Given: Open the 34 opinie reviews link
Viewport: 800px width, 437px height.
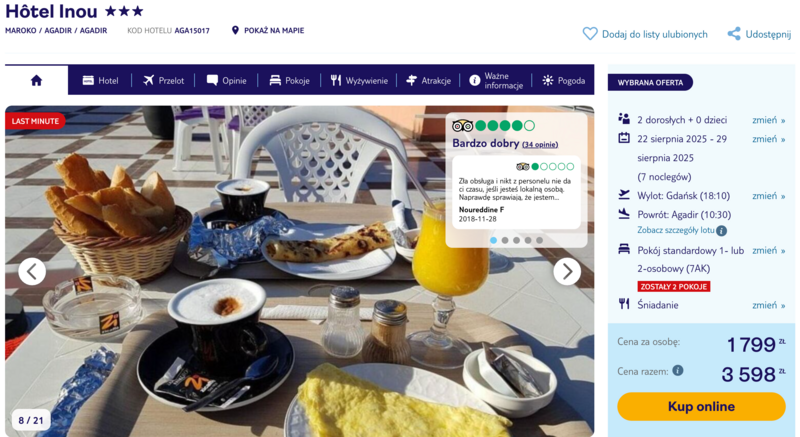Looking at the screenshot, I should pos(540,145).
